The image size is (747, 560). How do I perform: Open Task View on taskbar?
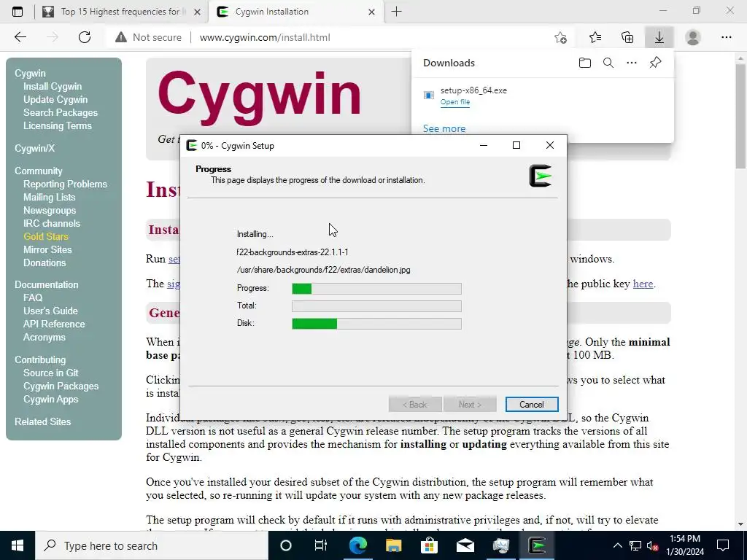321,545
